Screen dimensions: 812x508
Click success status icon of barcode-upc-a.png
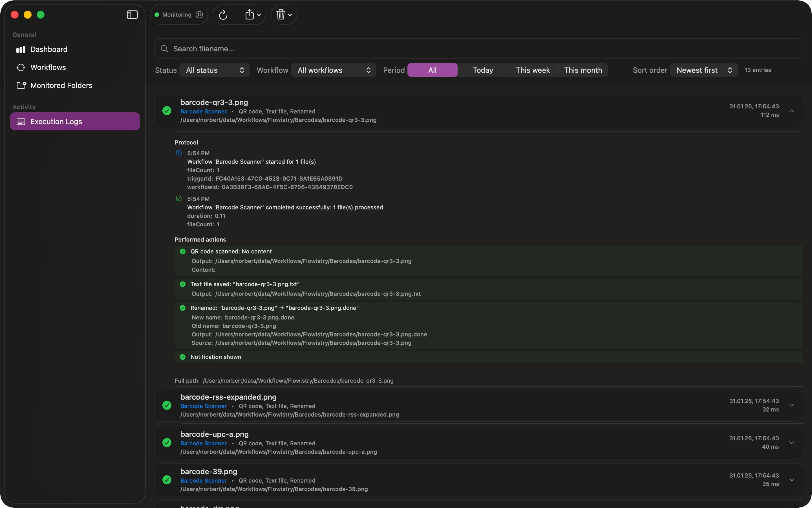(167, 443)
